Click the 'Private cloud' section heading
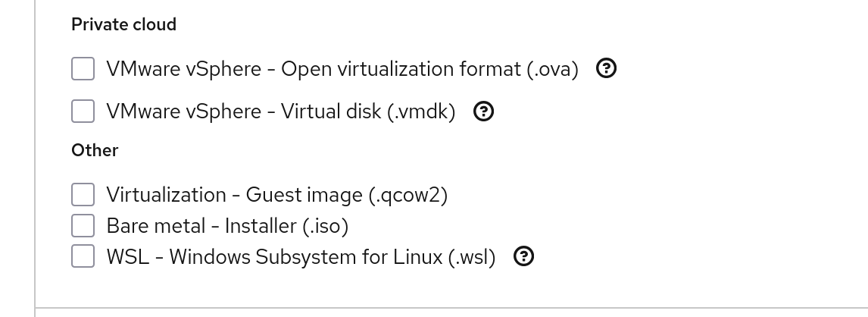 tap(123, 24)
